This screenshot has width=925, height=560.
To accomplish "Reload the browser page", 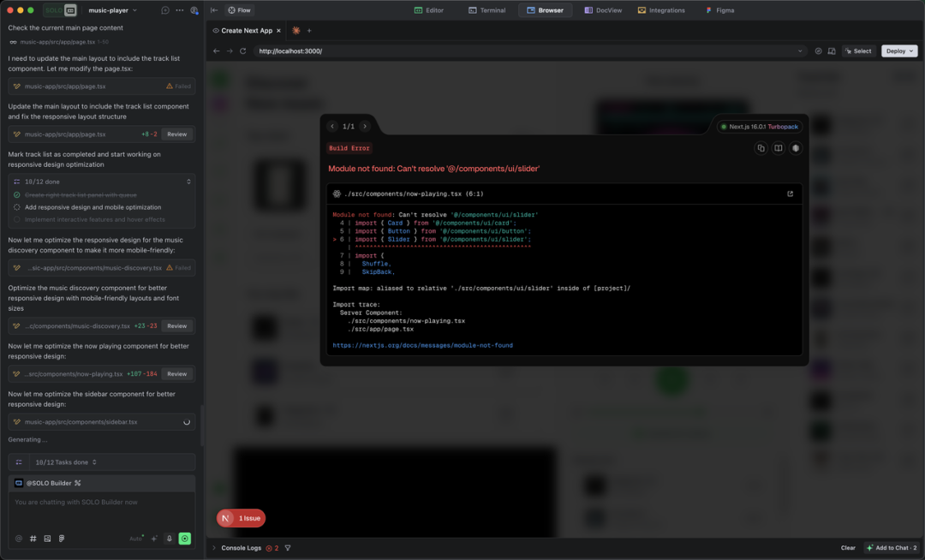I will coord(243,51).
